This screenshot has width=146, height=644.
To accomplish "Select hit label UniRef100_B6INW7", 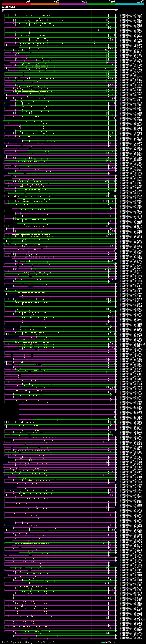I will click(131, 105).
